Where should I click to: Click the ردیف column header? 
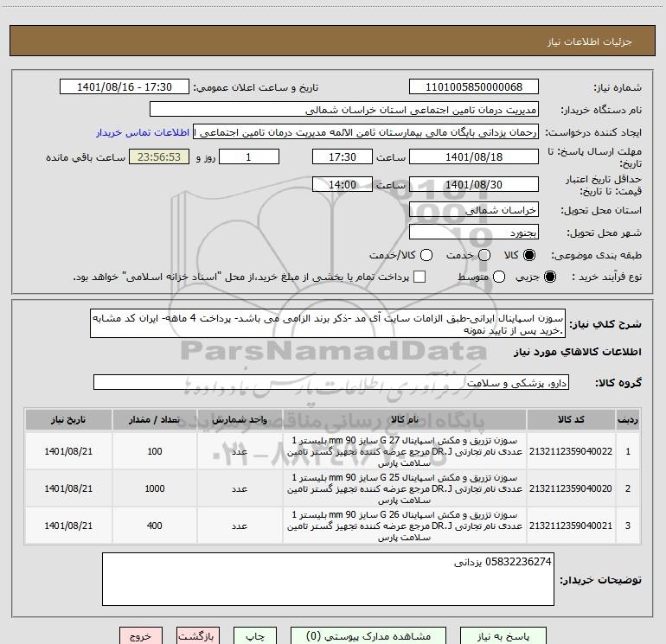pyautogui.click(x=628, y=420)
